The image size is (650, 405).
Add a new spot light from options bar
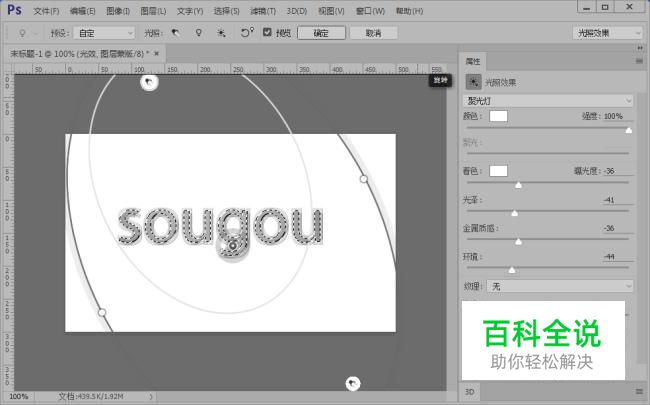coord(175,33)
